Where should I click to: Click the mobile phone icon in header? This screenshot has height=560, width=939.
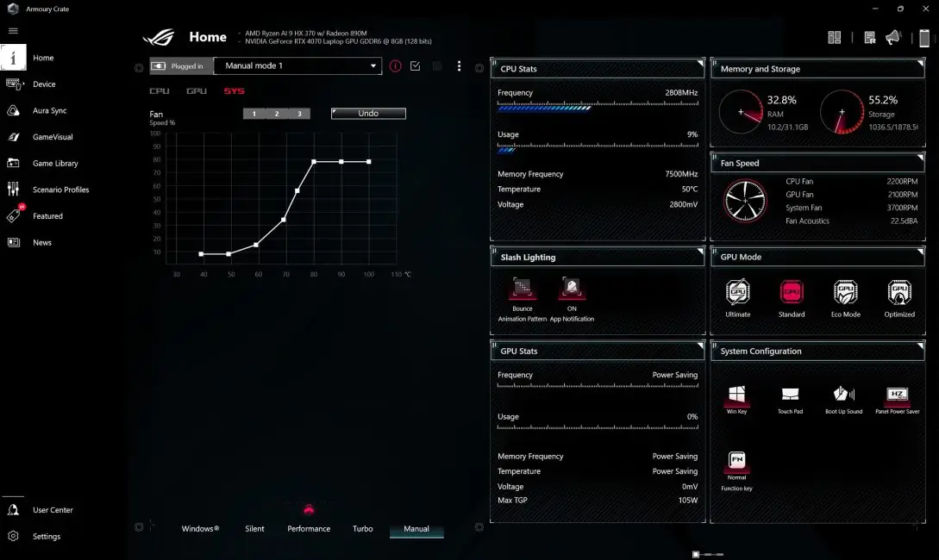pos(924,38)
